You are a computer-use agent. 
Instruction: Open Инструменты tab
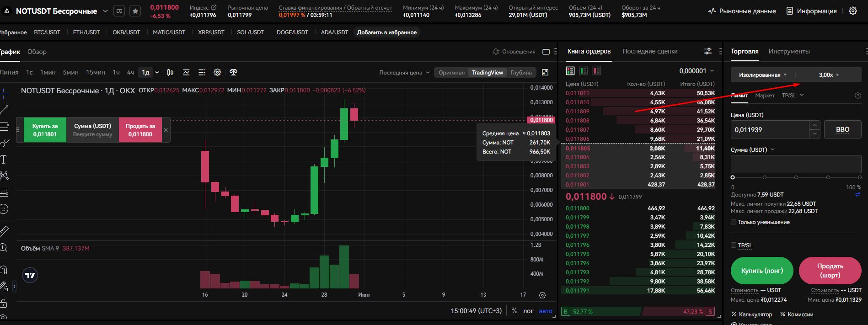789,51
